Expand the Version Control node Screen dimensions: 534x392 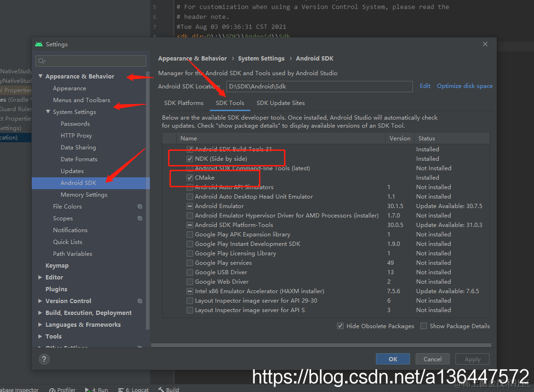pos(40,301)
